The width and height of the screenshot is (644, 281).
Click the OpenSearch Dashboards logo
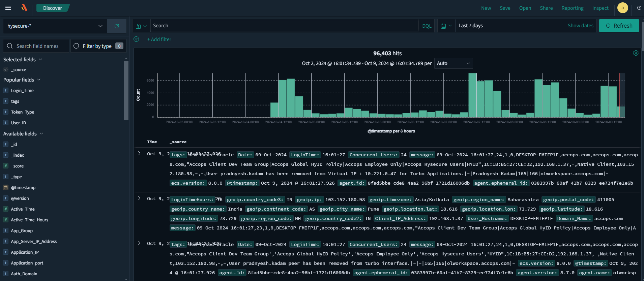(24, 8)
